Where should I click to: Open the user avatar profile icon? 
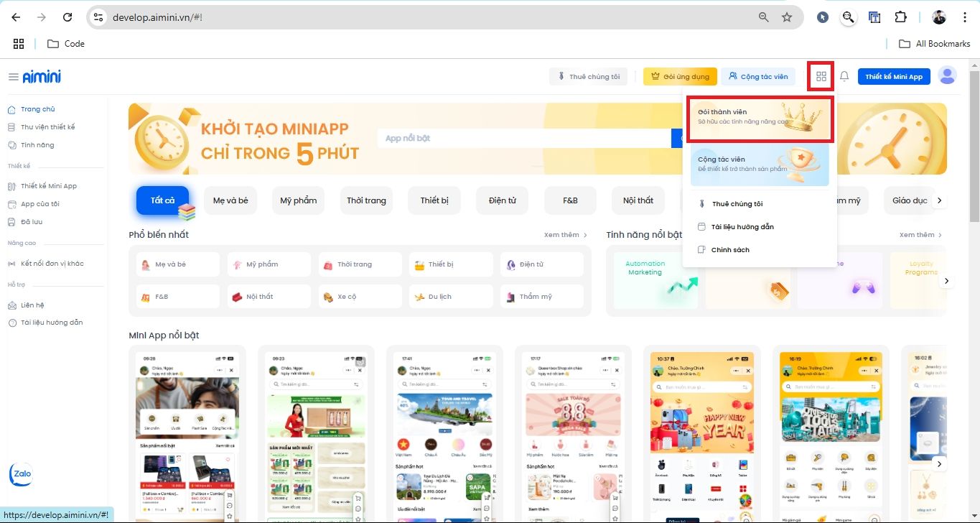(947, 75)
